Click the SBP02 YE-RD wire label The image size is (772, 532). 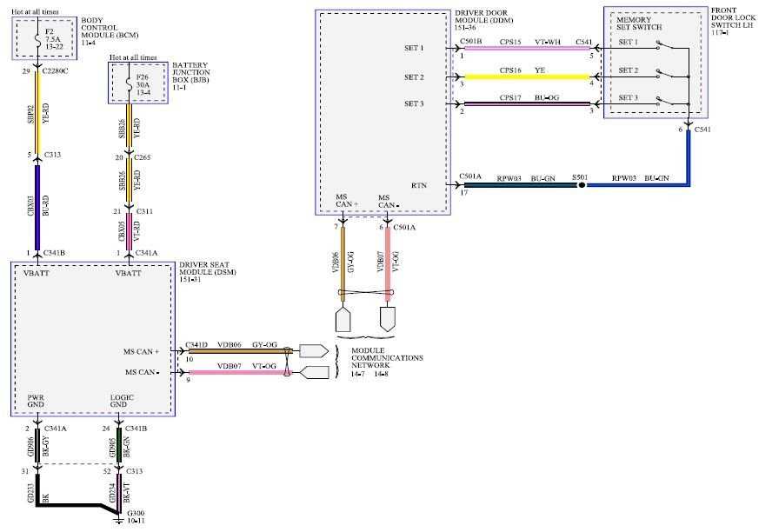(38, 114)
